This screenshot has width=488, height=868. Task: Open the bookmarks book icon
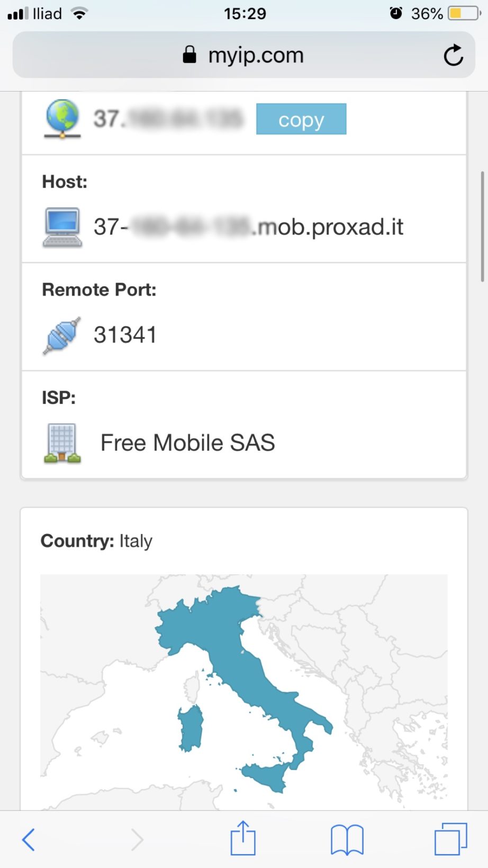pos(347,839)
